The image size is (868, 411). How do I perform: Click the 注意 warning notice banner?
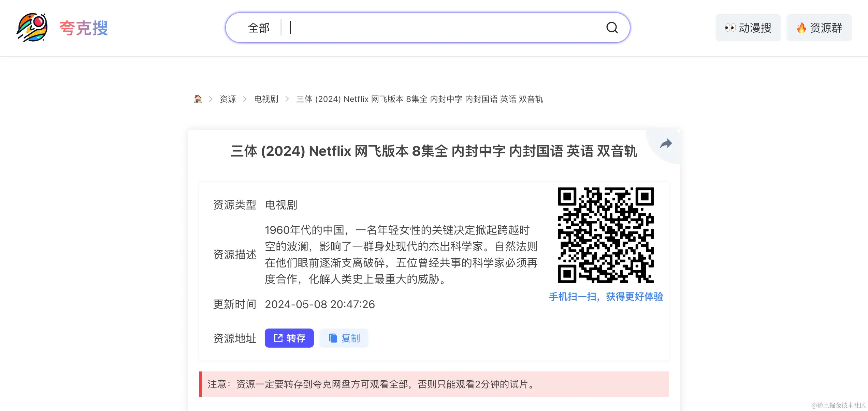(x=434, y=384)
